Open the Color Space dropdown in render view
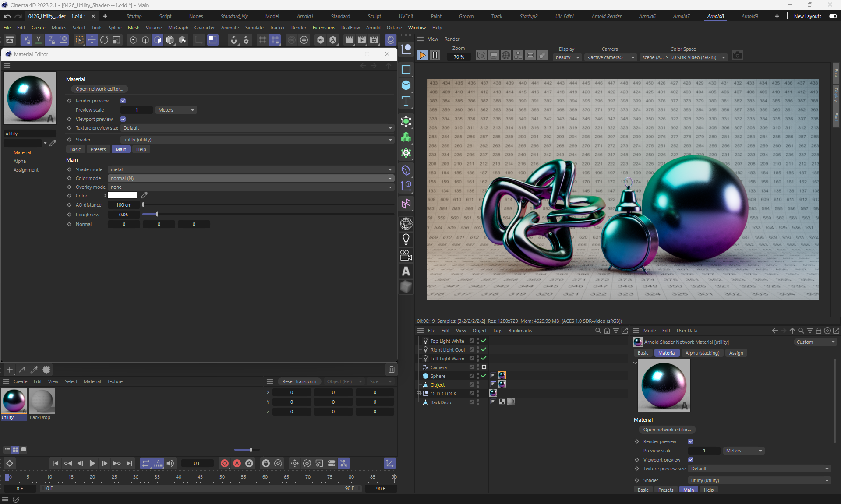Screen dimensions: 841x504 [683, 57]
